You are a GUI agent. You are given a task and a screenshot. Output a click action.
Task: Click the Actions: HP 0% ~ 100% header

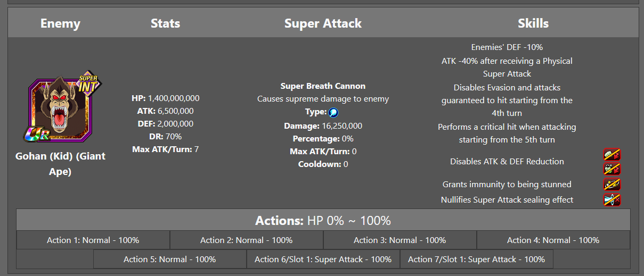tap(323, 220)
